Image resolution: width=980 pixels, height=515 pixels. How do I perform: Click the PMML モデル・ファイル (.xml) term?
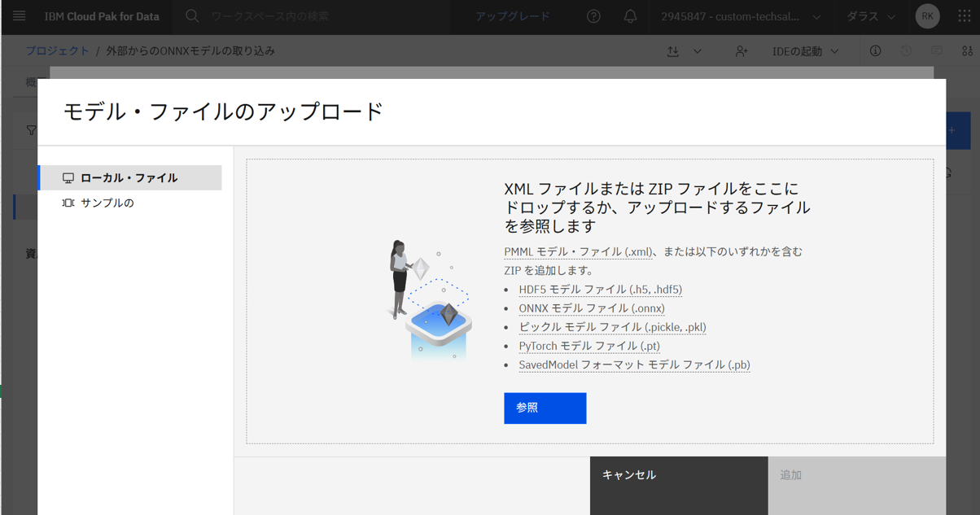(578, 252)
